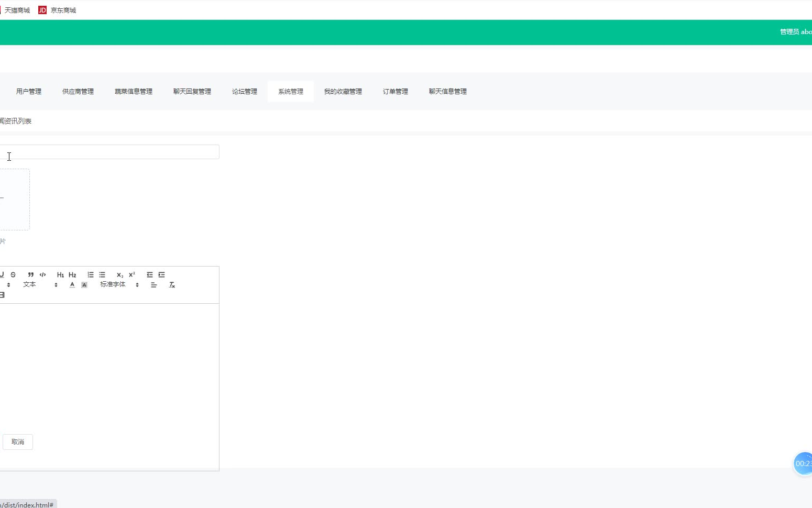Insert a bulleted list
Image resolution: width=812 pixels, height=508 pixels.
tap(102, 275)
